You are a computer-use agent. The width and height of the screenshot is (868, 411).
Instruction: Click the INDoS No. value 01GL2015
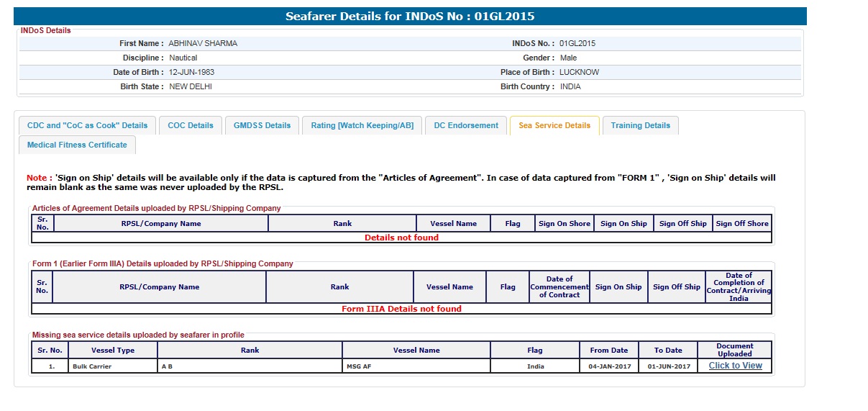(x=577, y=43)
